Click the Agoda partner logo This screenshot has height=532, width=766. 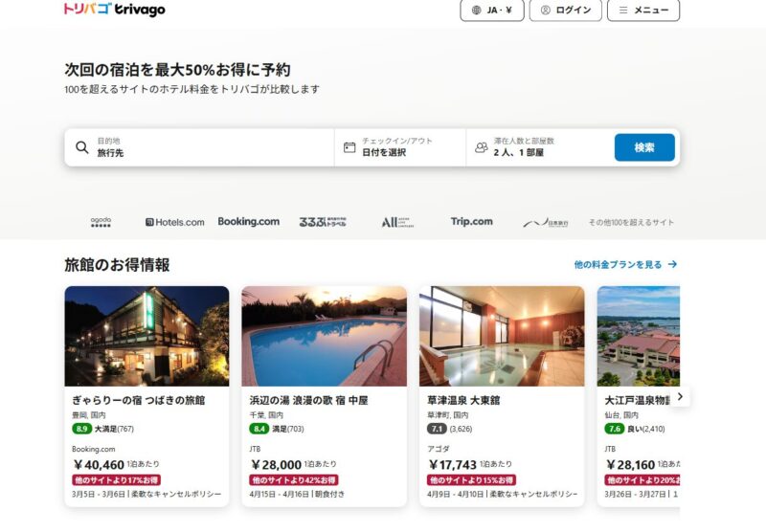[x=101, y=222]
